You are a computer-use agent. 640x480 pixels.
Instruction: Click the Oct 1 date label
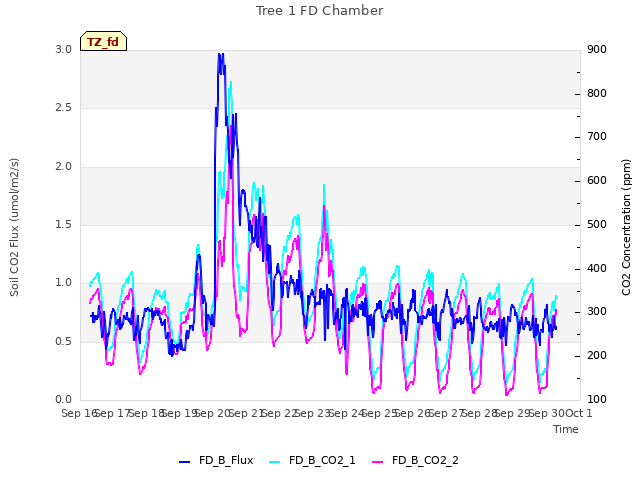580,413
